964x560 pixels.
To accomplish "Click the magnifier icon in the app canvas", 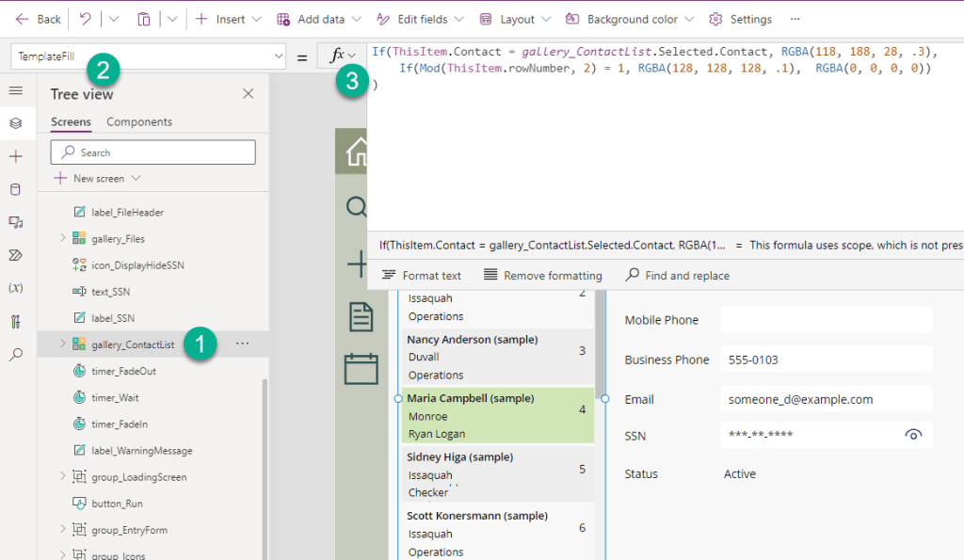I will pyautogui.click(x=357, y=206).
